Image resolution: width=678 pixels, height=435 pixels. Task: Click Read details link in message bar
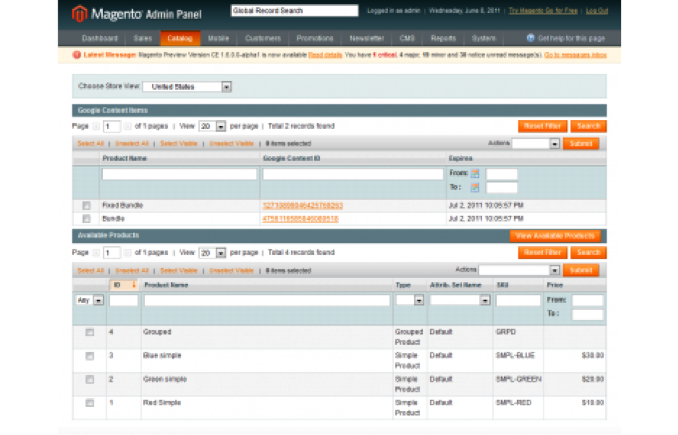[325, 55]
